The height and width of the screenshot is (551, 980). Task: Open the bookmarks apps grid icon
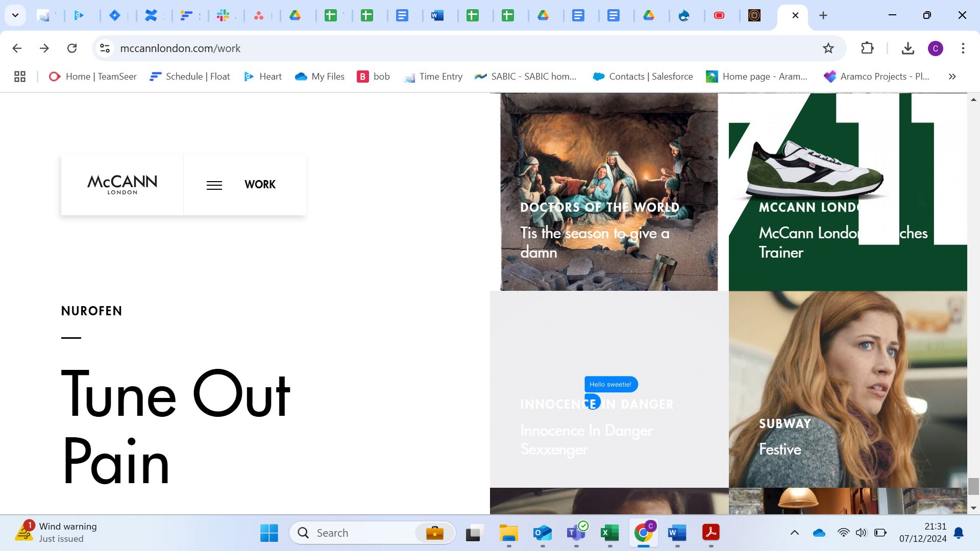(20, 77)
